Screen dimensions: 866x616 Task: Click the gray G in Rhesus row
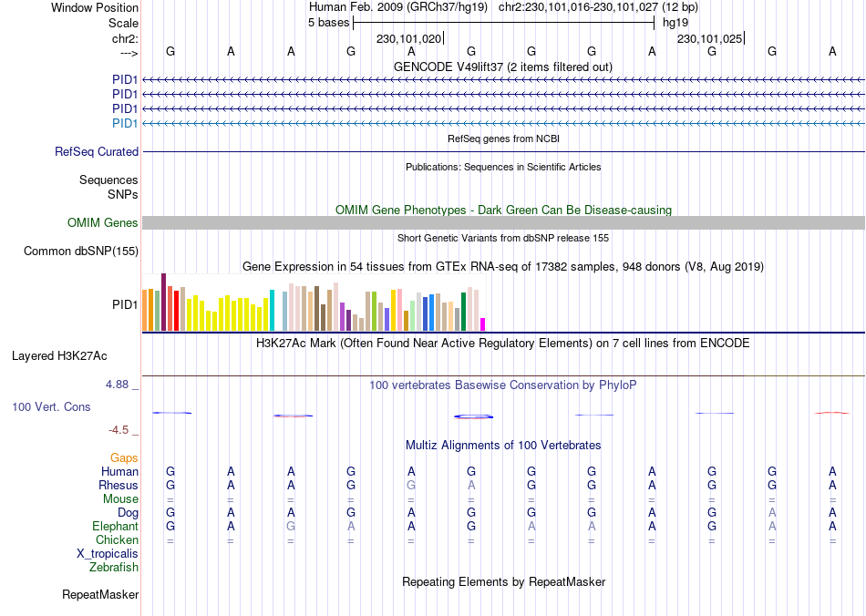click(x=411, y=485)
